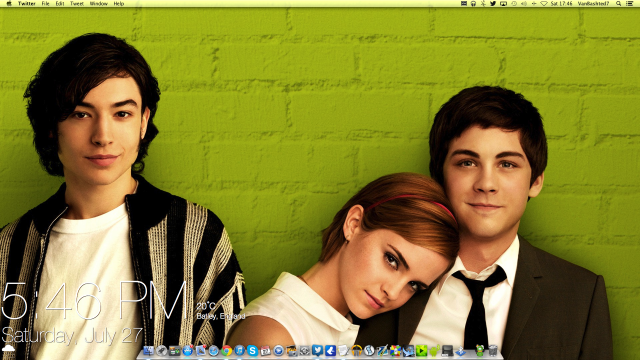Open the File menu

pos(45,3)
